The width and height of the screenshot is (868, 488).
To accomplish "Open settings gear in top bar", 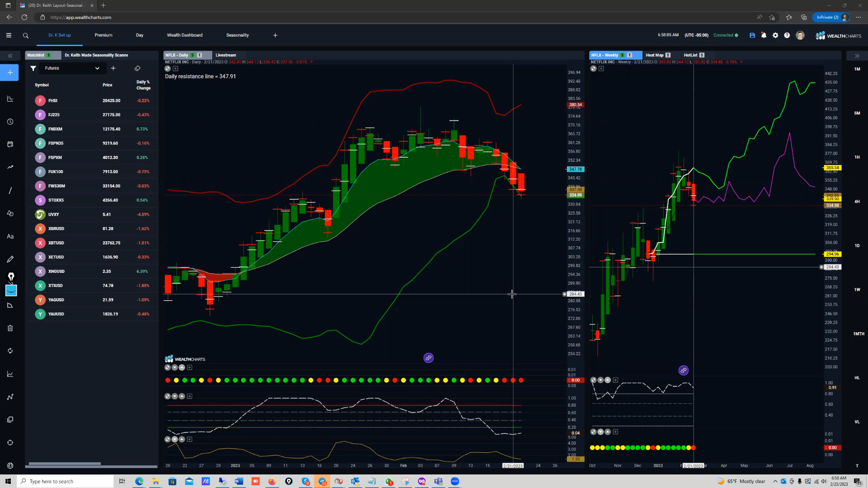I will pos(775,35).
